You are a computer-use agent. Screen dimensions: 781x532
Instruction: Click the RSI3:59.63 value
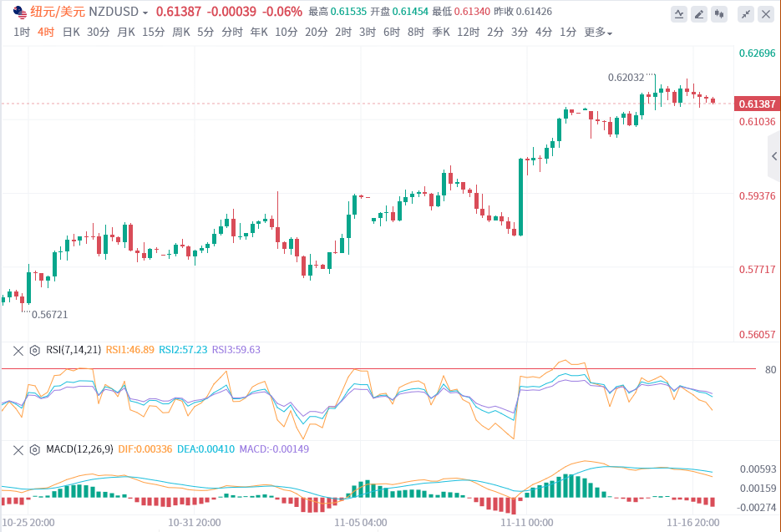(x=236, y=350)
